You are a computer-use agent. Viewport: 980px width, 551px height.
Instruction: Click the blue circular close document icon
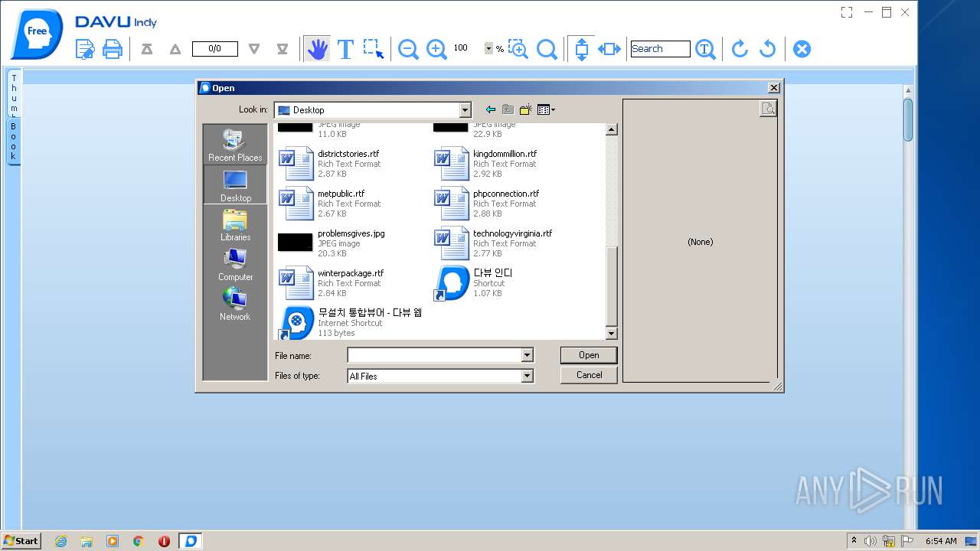coord(802,49)
